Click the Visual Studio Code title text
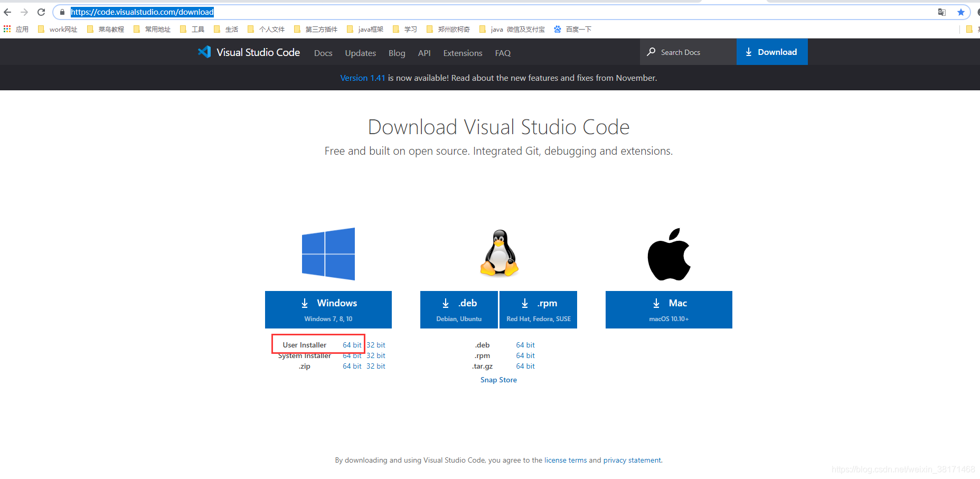The image size is (980, 479). (x=258, y=52)
